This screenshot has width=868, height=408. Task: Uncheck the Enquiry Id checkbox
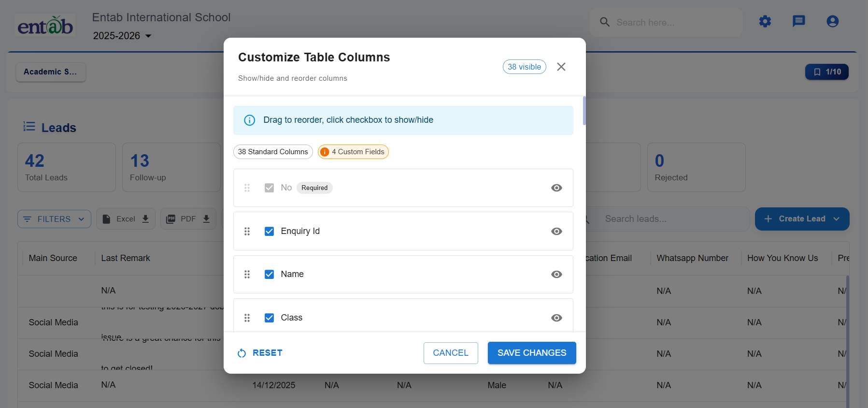[x=269, y=231]
